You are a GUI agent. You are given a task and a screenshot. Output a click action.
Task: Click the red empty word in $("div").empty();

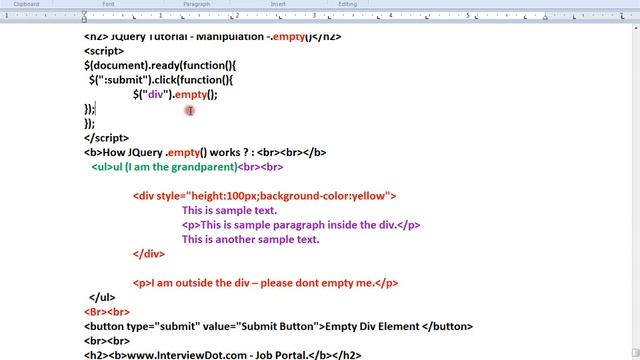pos(191,95)
